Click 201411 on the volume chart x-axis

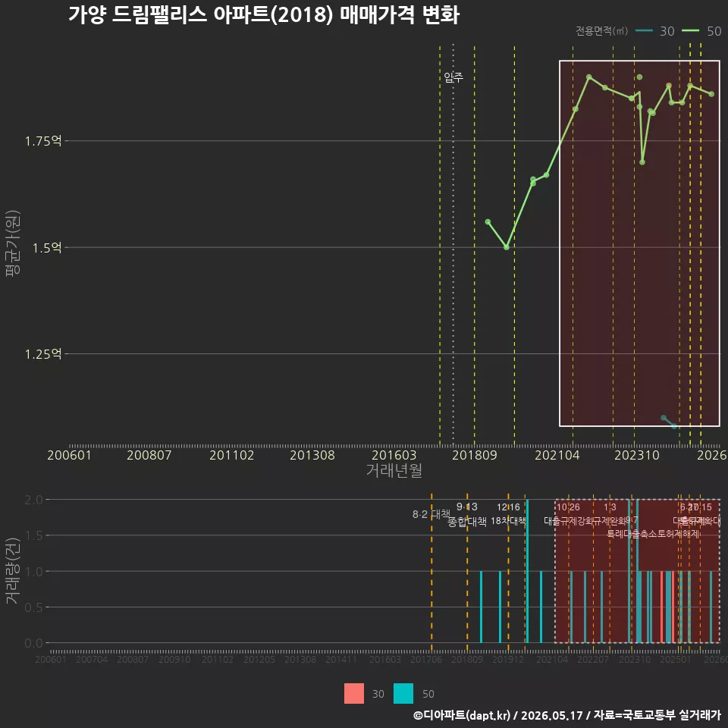pos(341,659)
